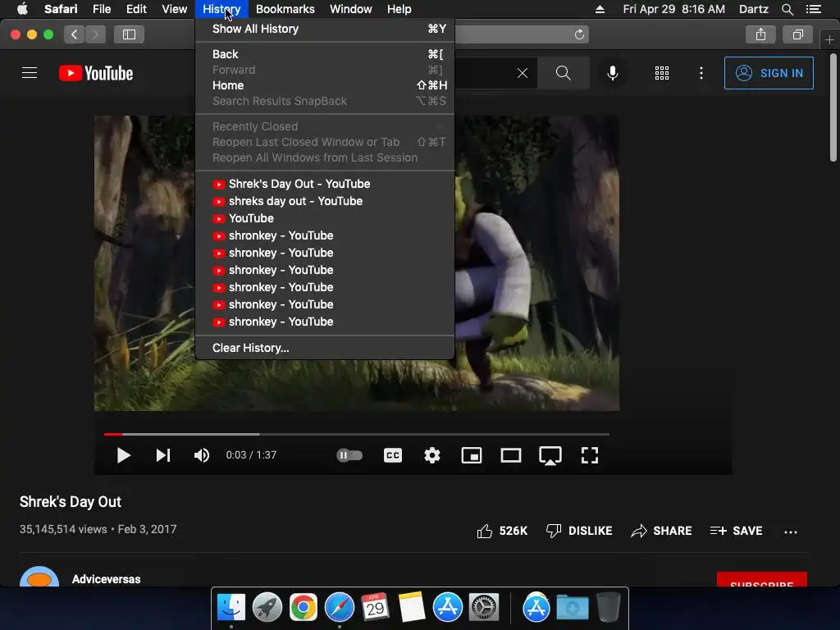
Task: Like the video with 526K likes
Action: pyautogui.click(x=502, y=531)
